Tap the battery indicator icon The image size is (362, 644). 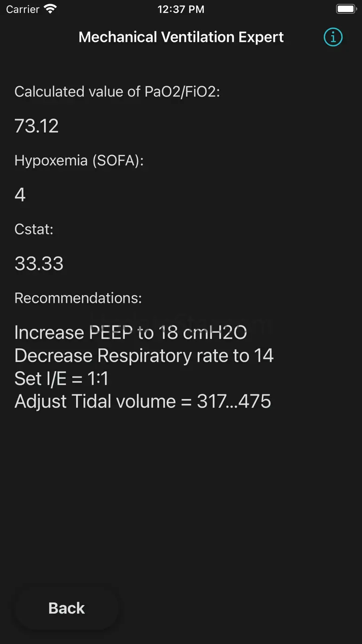click(346, 9)
